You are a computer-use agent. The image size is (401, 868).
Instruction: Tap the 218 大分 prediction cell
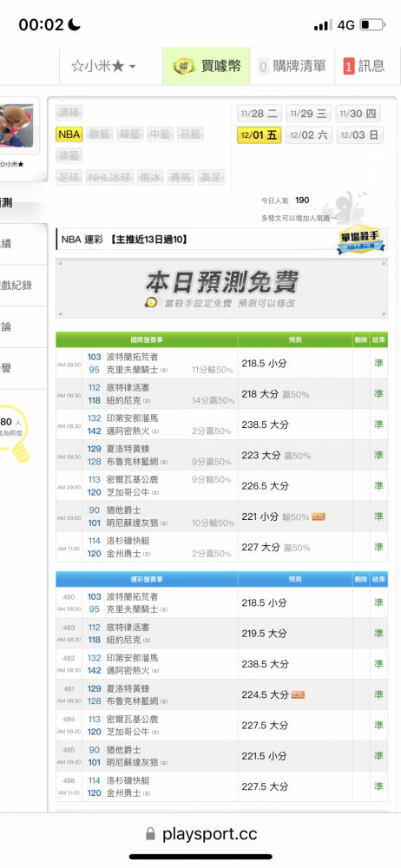pos(295,394)
